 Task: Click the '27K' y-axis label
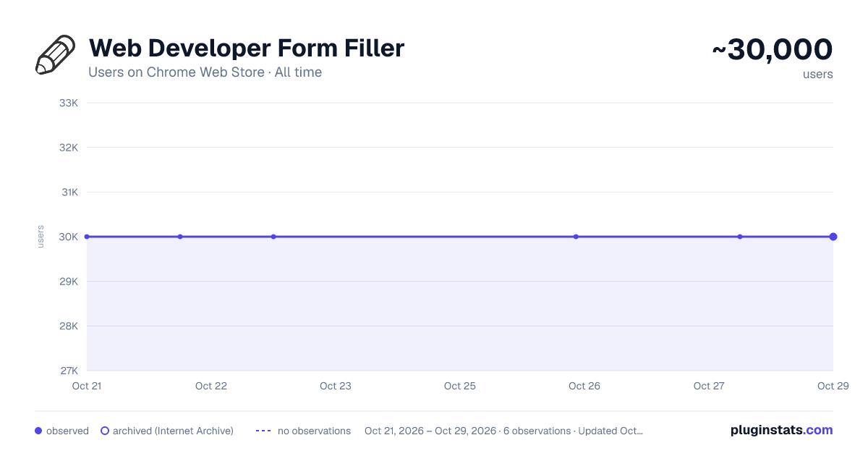click(x=69, y=371)
